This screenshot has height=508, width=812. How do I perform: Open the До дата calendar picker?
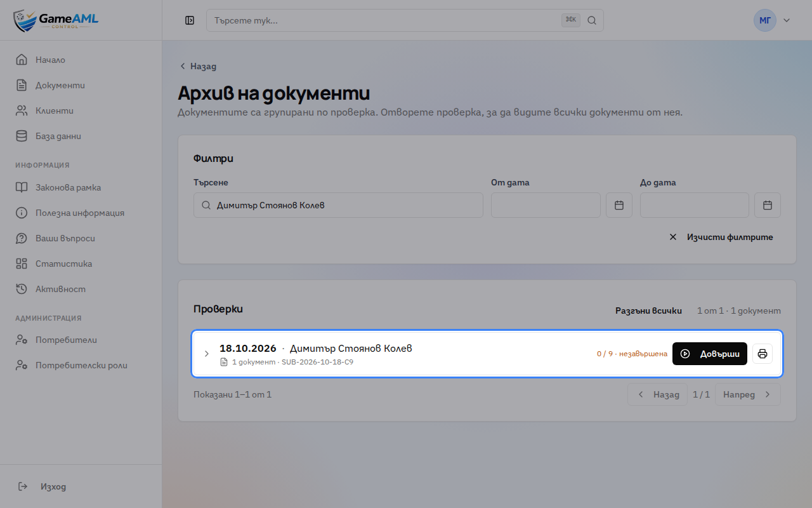click(768, 205)
